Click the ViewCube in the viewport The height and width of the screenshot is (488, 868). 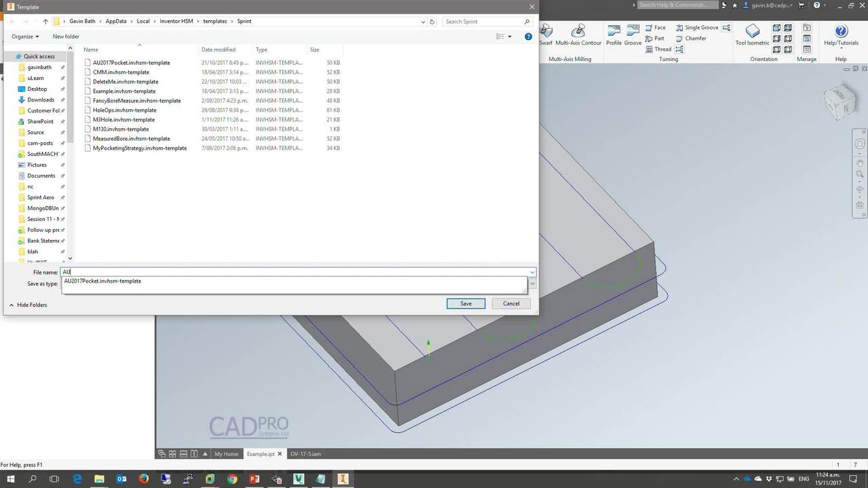840,103
